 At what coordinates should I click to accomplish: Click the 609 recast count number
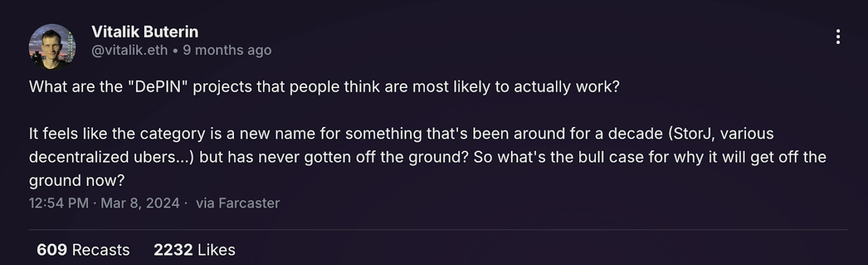(52, 250)
